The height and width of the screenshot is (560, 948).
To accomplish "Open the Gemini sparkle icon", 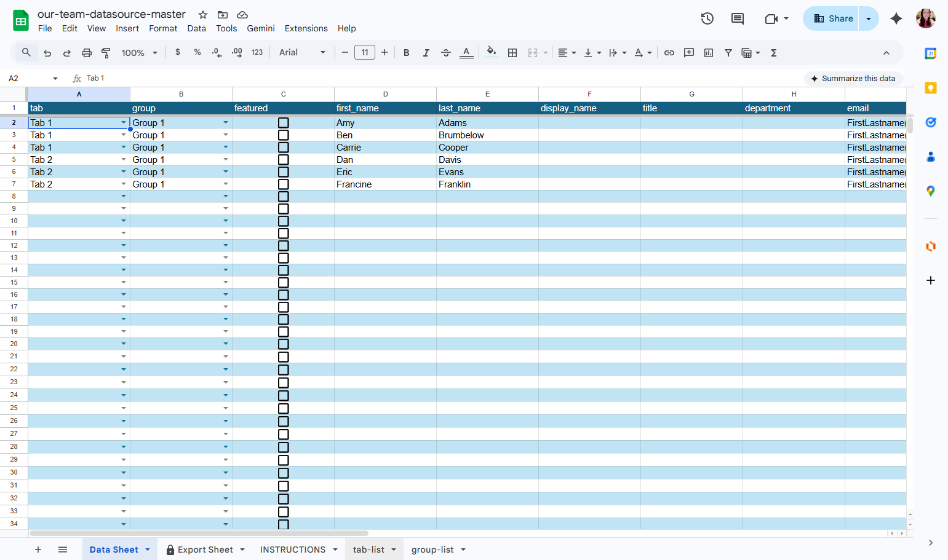I will (x=896, y=18).
